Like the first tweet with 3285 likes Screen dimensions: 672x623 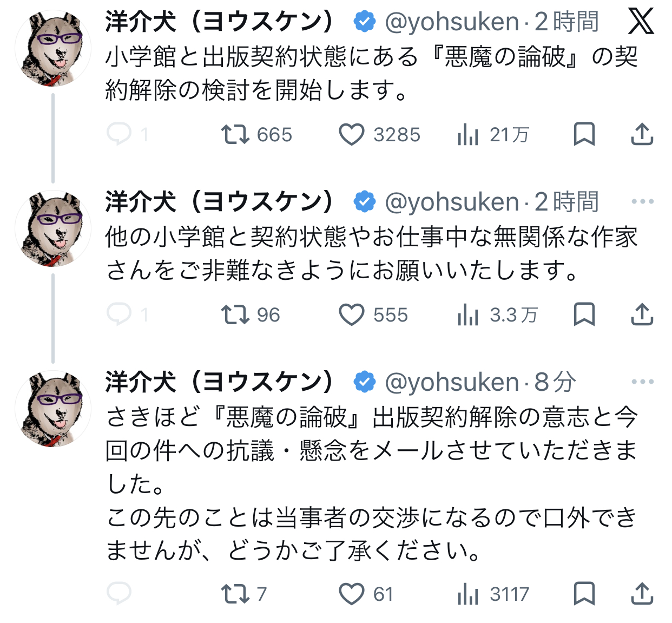(x=352, y=134)
